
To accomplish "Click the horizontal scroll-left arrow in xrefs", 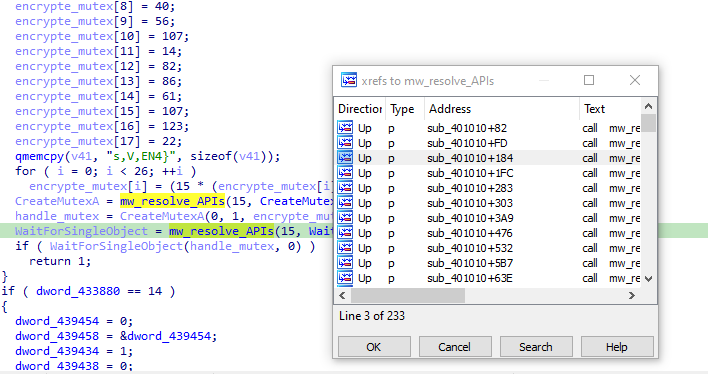I will (x=342, y=295).
